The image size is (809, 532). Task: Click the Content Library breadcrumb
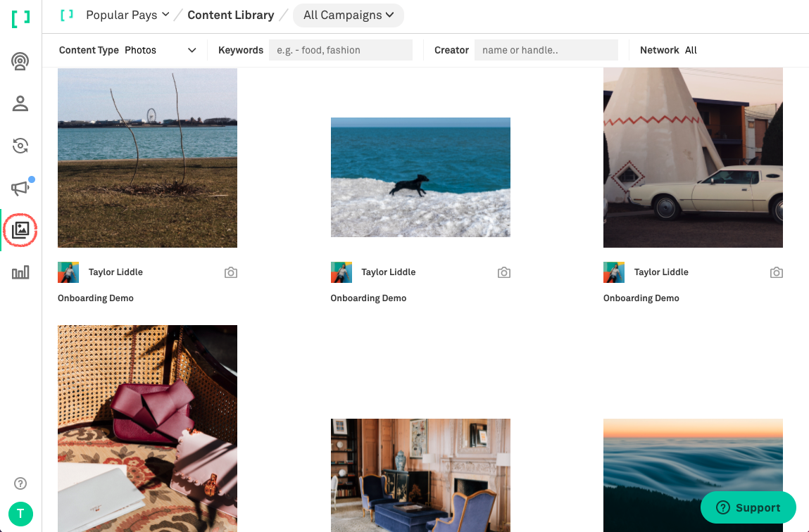[x=230, y=15]
